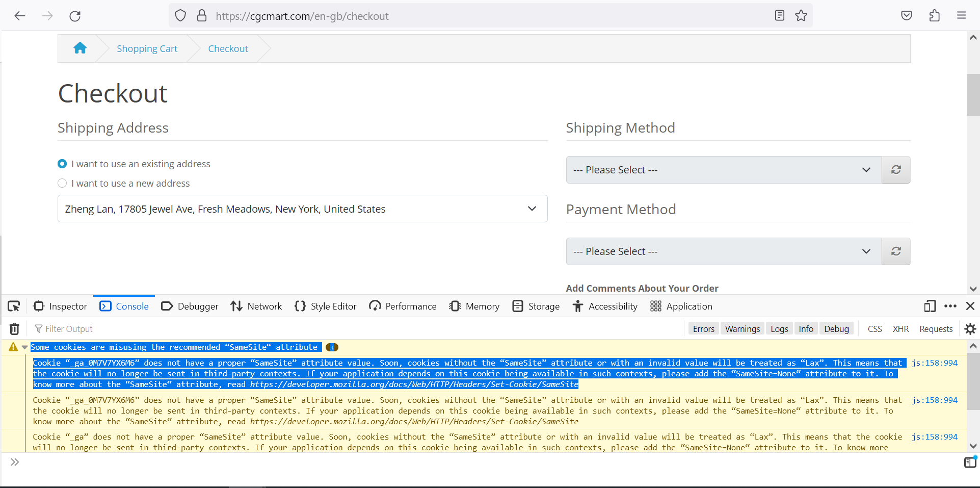Viewport: 980px width, 488px height.
Task: Switch to the Debugger tab
Action: point(190,306)
